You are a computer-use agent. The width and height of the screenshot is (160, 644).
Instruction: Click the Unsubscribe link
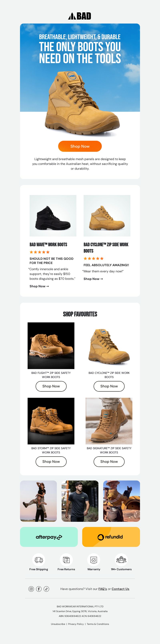58,624
